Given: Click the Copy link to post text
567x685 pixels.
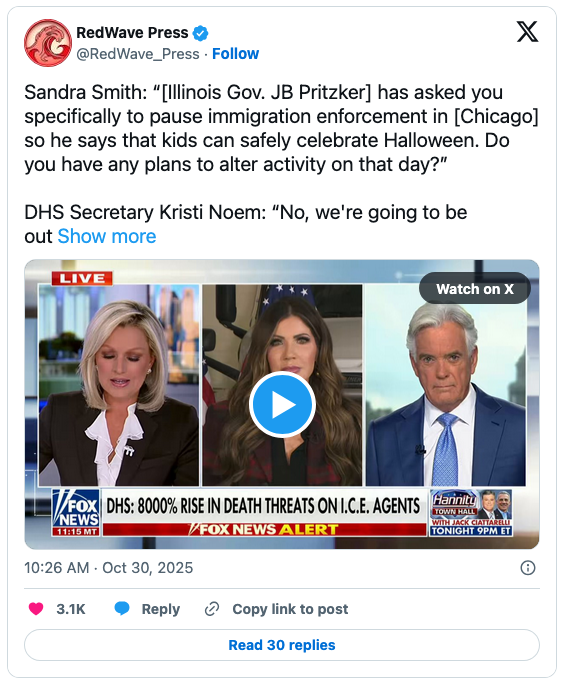Looking at the screenshot, I should pos(290,609).
